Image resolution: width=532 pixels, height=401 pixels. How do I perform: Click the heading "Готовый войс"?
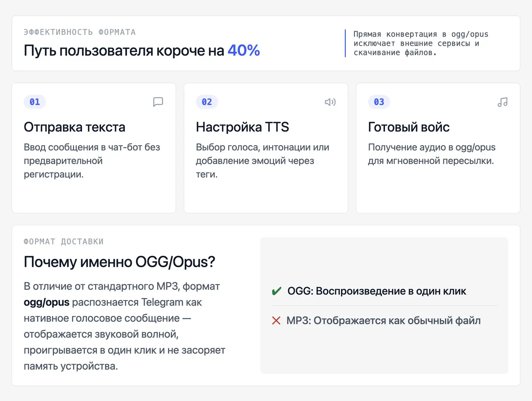click(409, 127)
